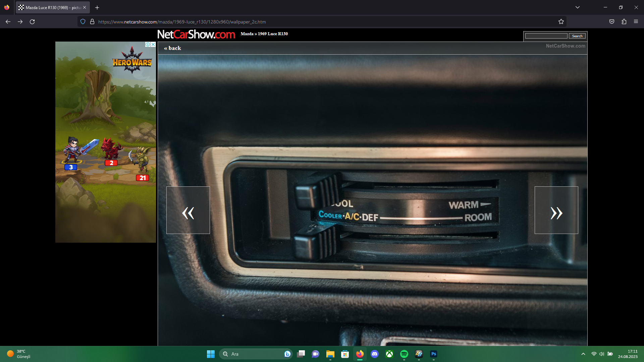644x362 pixels.
Task: Click the site padlock security icon
Action: coord(92,22)
